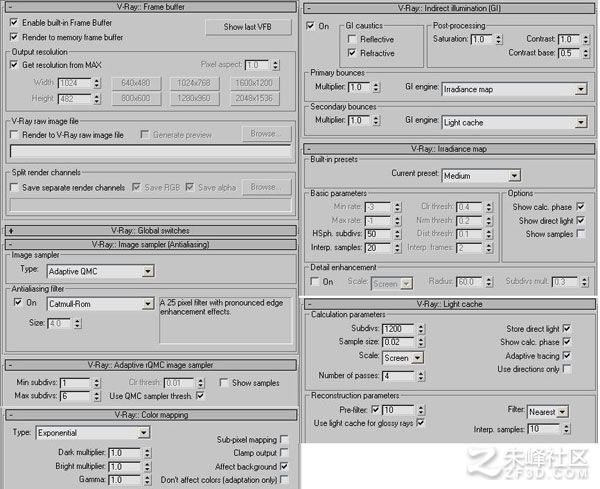The height and width of the screenshot is (489, 600).
Task: Adjust the Saturation spinner arrows
Action: (x=498, y=39)
